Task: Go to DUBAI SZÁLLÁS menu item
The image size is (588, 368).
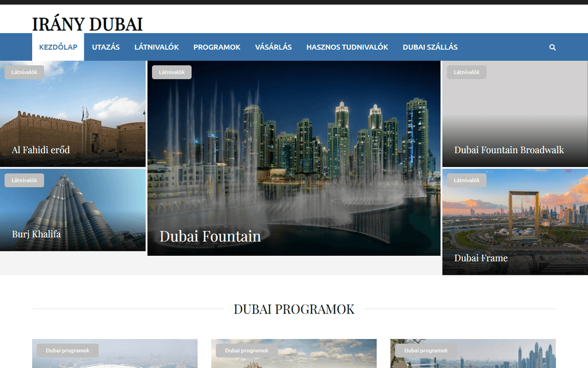Action: click(430, 47)
